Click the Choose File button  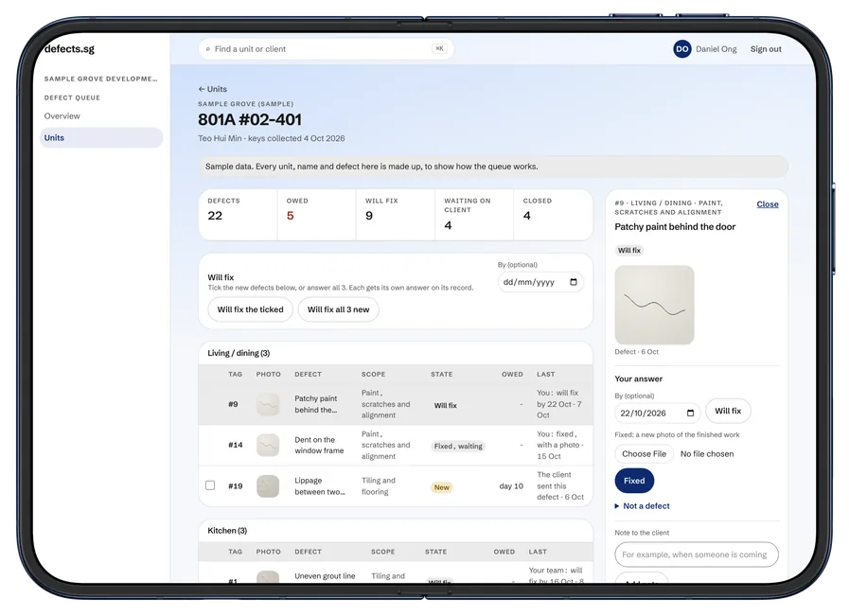[x=644, y=453]
